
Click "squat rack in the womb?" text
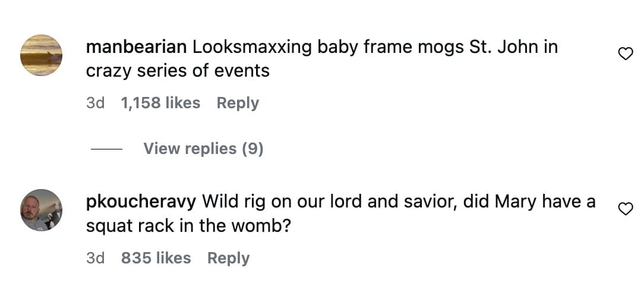coord(188,226)
